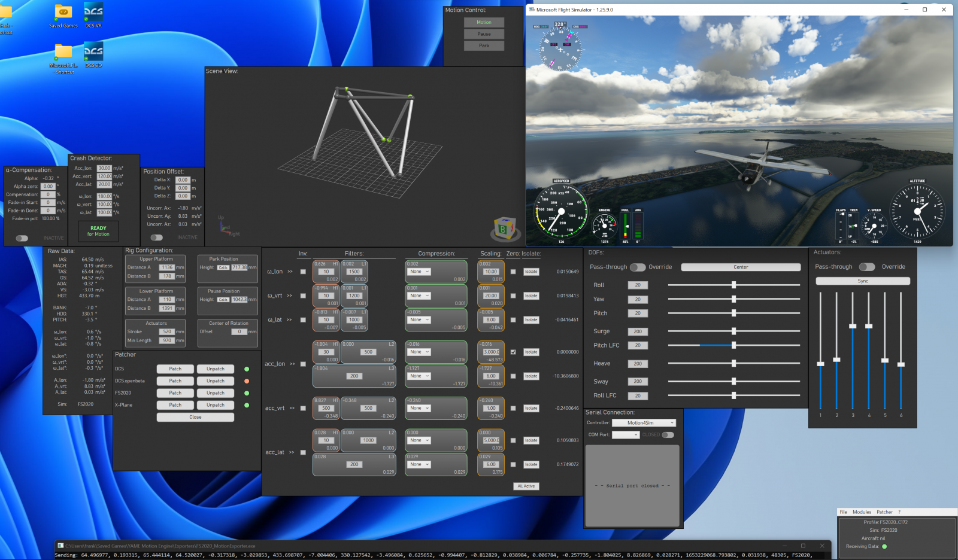The height and width of the screenshot is (560, 958).
Task: Toggle the DOFs Pass-through/Override switch
Action: pyautogui.click(x=638, y=267)
